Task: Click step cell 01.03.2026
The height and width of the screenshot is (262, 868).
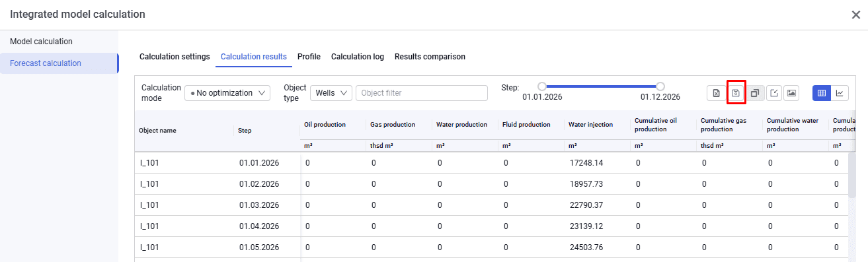Action: [259, 205]
